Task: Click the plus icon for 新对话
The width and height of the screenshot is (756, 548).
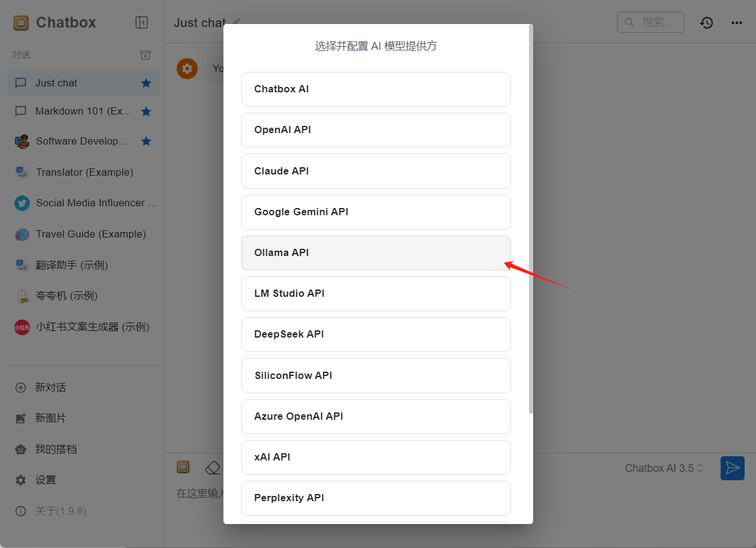Action: [21, 387]
